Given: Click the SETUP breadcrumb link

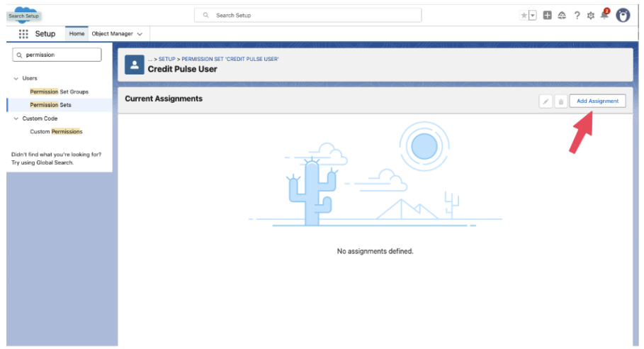Looking at the screenshot, I should tap(166, 59).
